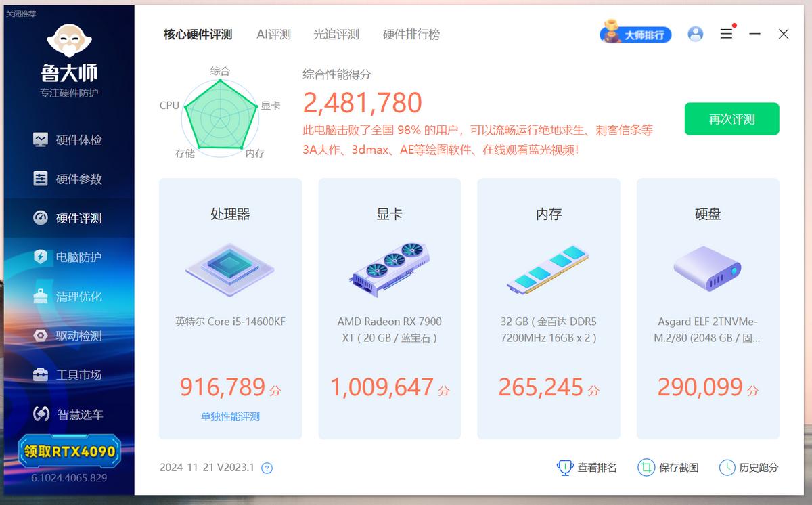This screenshot has width=812, height=505.
Task: Open 驱动检测 in the sidebar
Action: [68, 336]
